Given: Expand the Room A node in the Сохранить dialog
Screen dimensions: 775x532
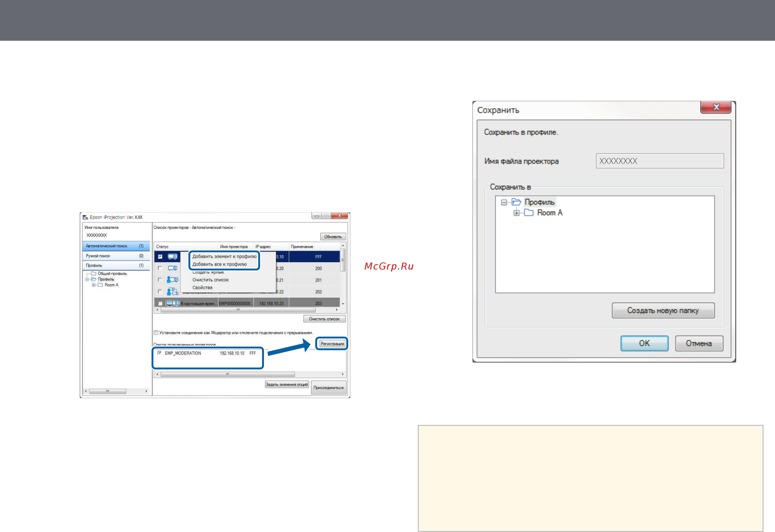Looking at the screenshot, I should (x=516, y=213).
